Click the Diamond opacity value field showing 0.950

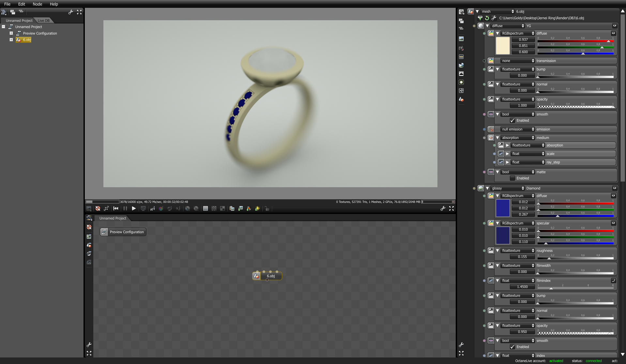(x=522, y=332)
